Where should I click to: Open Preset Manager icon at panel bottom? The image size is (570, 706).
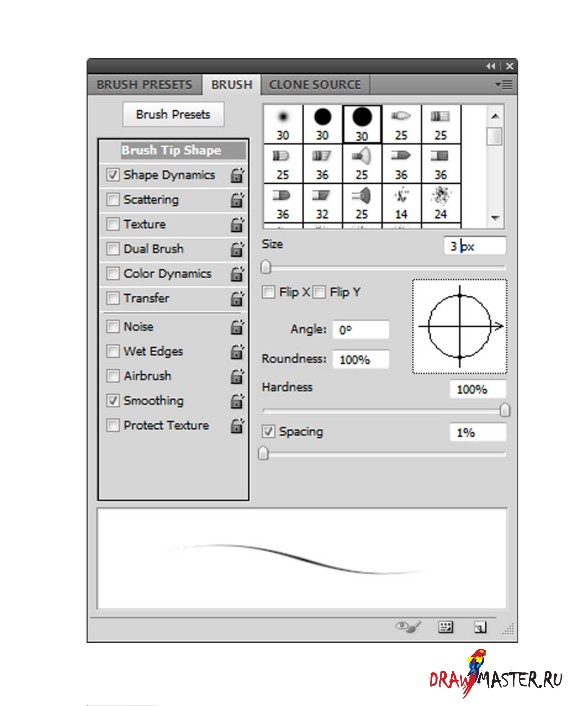click(x=445, y=626)
